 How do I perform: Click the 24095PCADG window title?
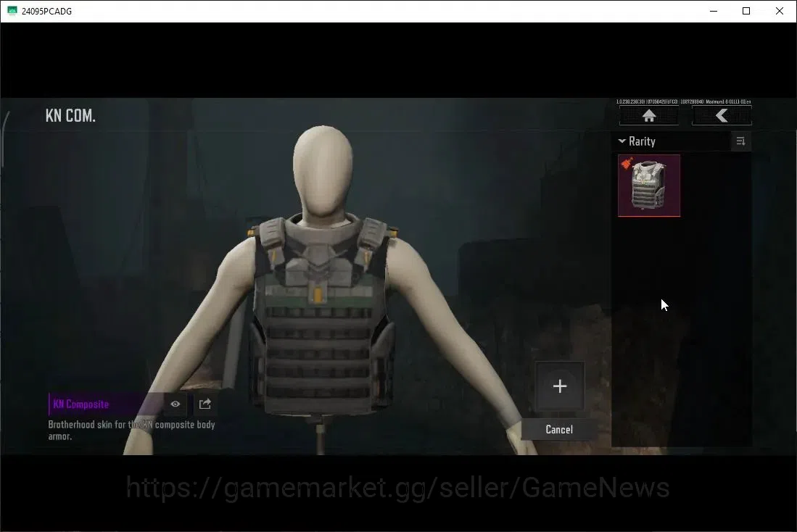46,11
